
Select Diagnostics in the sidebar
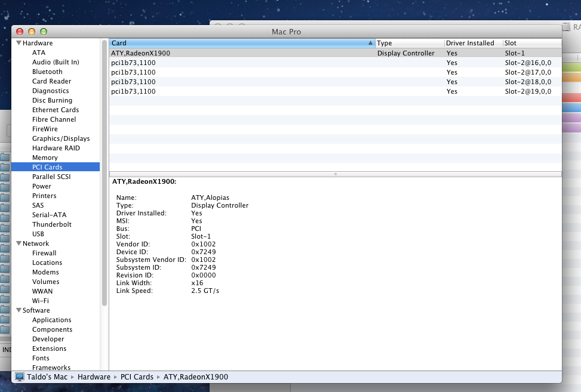click(x=50, y=91)
